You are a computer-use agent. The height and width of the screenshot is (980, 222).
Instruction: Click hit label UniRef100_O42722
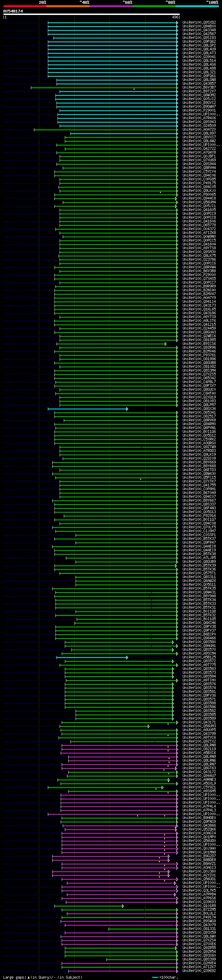pos(199,149)
